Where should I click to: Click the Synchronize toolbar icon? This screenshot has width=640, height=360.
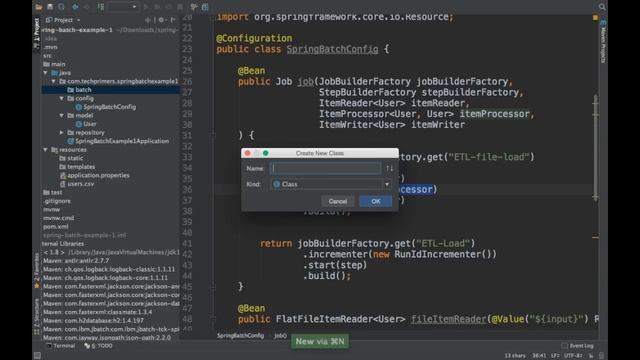[x=61, y=7]
